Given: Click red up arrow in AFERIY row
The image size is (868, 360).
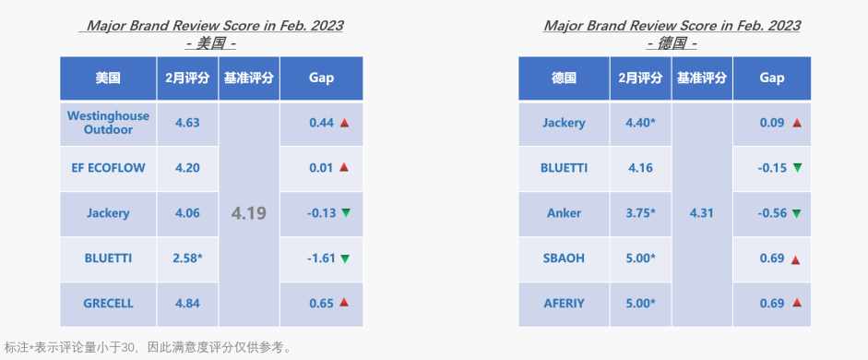Looking at the screenshot, I should click(797, 303).
